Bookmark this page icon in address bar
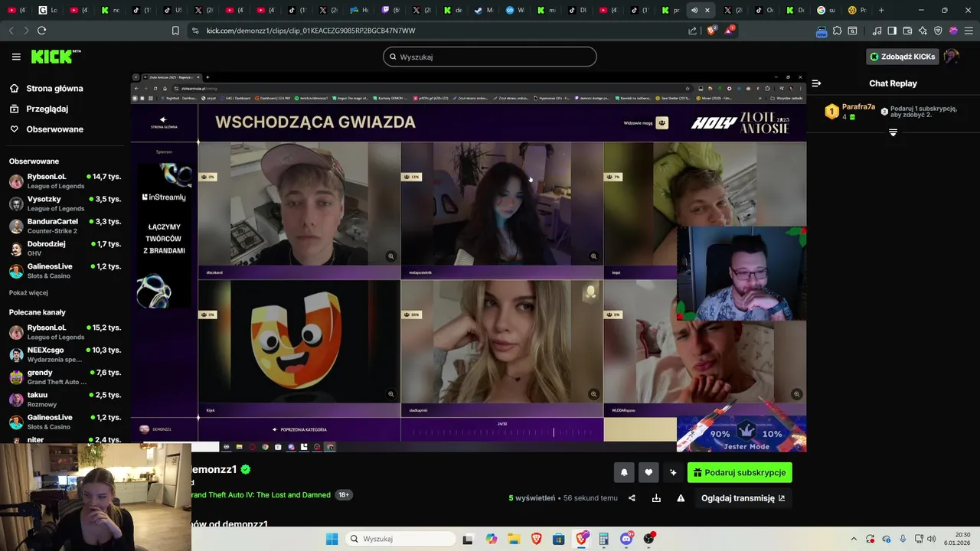The height and width of the screenshot is (551, 980). [x=175, y=31]
